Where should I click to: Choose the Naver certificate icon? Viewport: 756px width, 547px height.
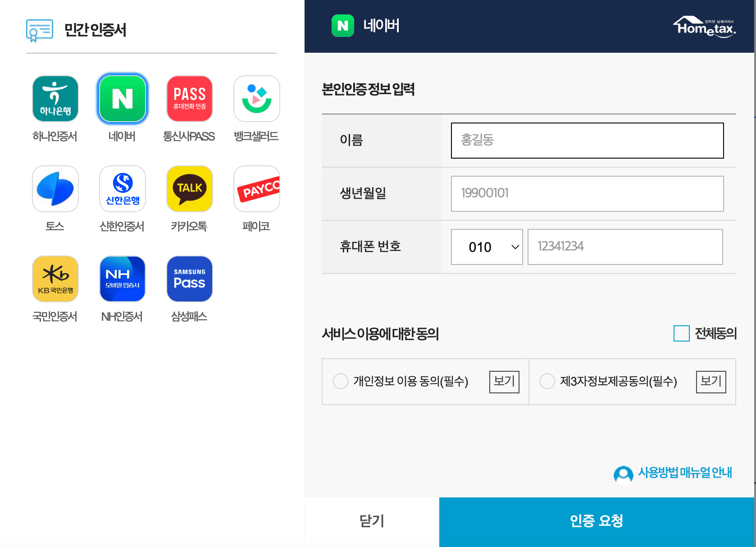point(123,99)
